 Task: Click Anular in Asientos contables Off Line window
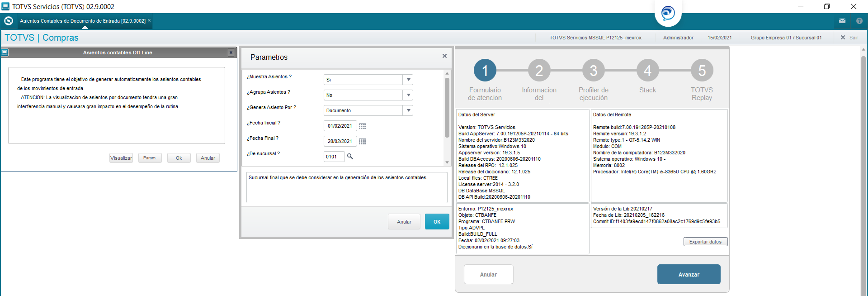coord(208,158)
